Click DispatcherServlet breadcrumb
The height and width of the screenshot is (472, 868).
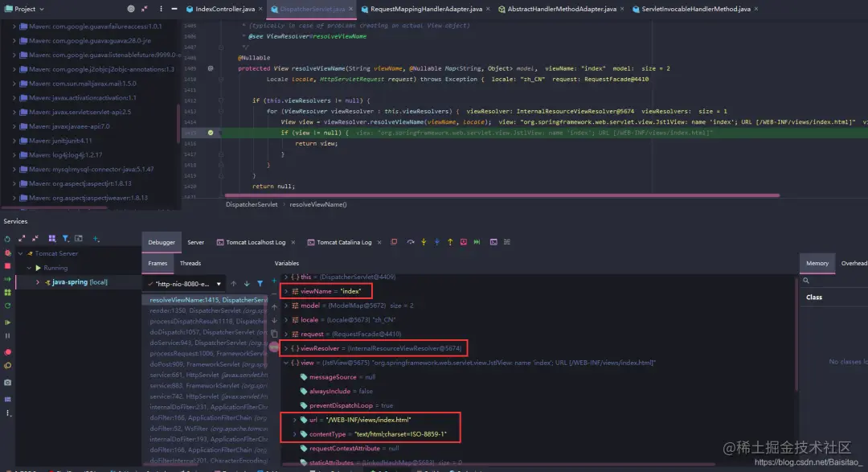[252, 204]
